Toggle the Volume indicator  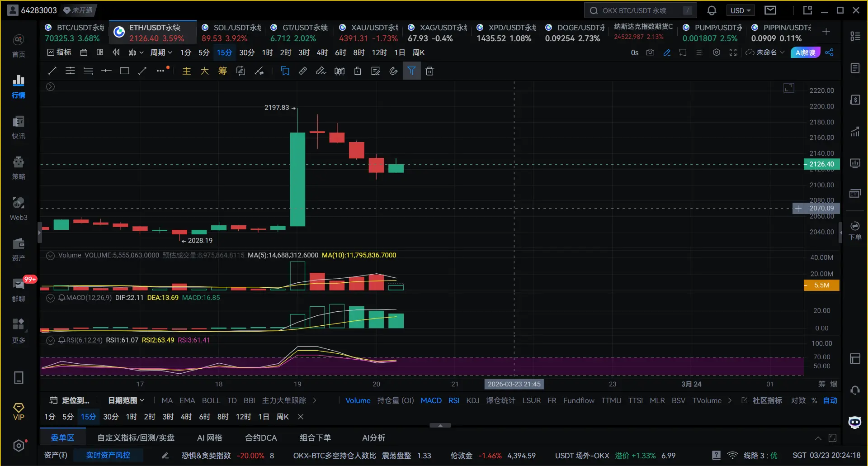[x=358, y=400]
